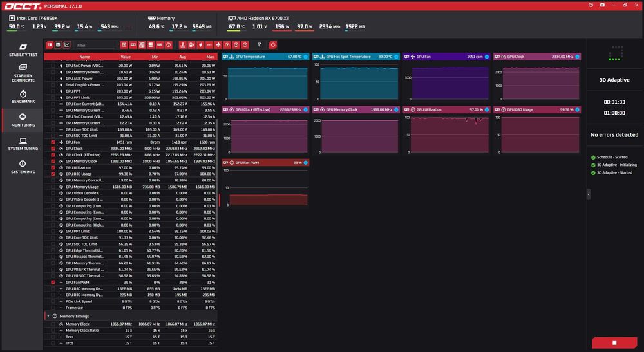
Task: Go to the Benchmark section
Action: [23, 97]
